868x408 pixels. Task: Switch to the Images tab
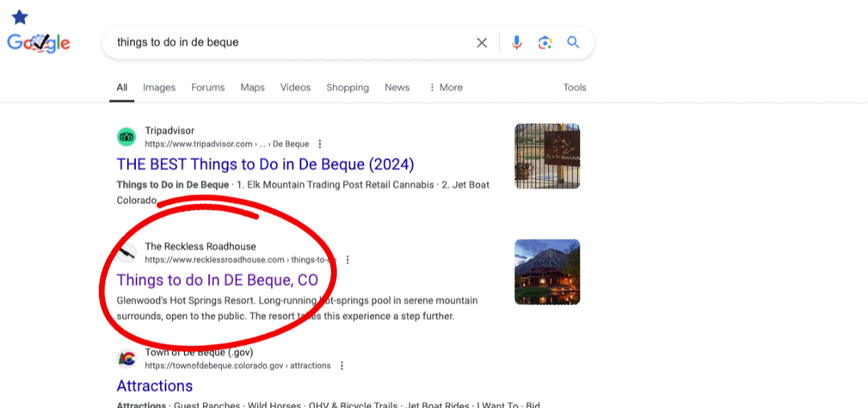159,88
